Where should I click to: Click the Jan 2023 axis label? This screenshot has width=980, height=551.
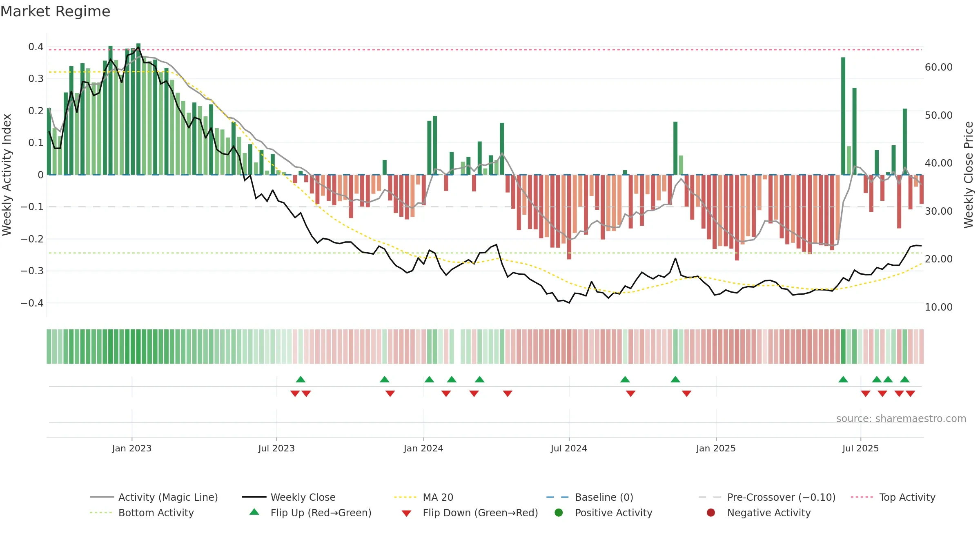(132, 448)
